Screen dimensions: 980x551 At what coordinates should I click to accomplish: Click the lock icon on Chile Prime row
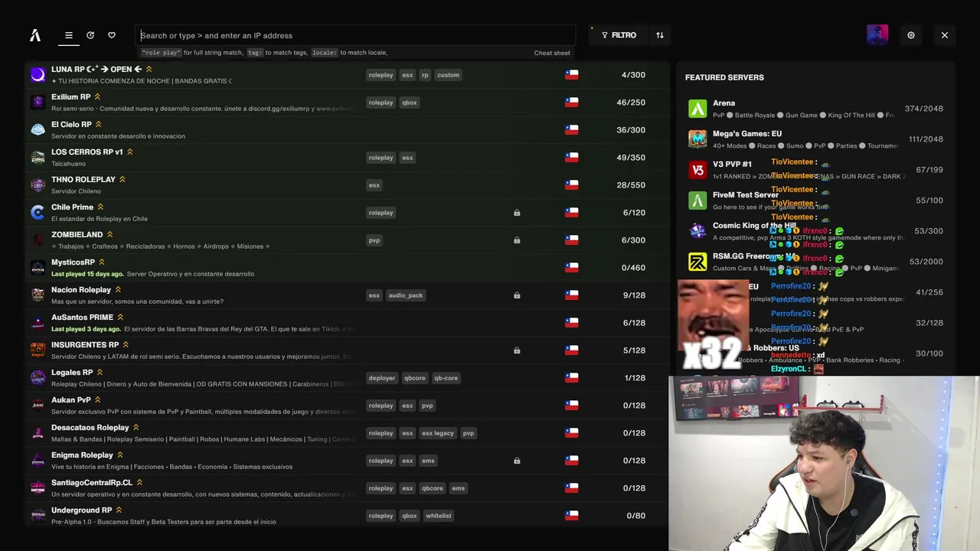pos(517,213)
